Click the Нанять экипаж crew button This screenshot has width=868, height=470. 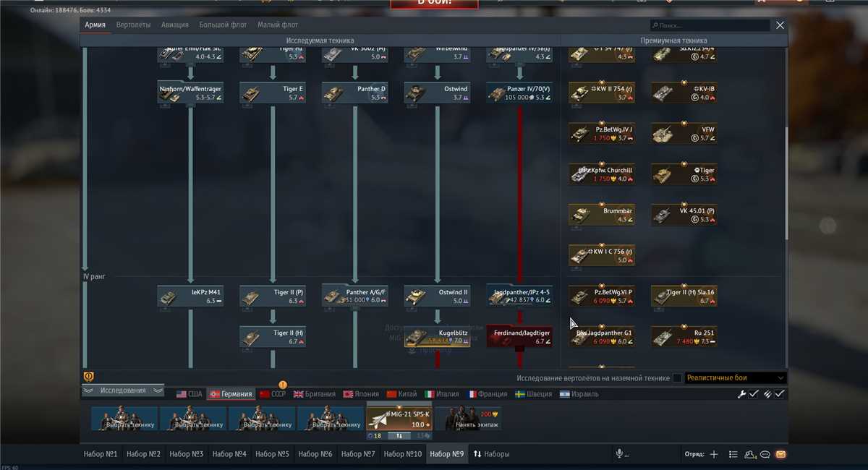pyautogui.click(x=469, y=419)
